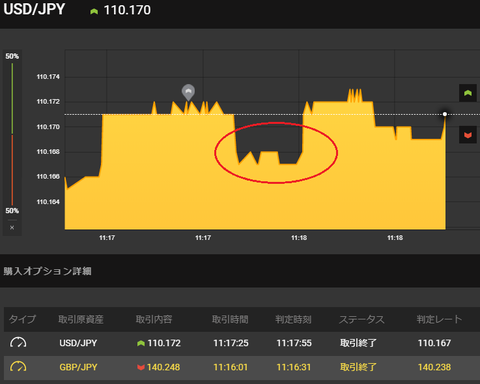The width and height of the screenshot is (480, 384).
Task: Click the expiry time 11:16:31
Action: pyautogui.click(x=294, y=367)
